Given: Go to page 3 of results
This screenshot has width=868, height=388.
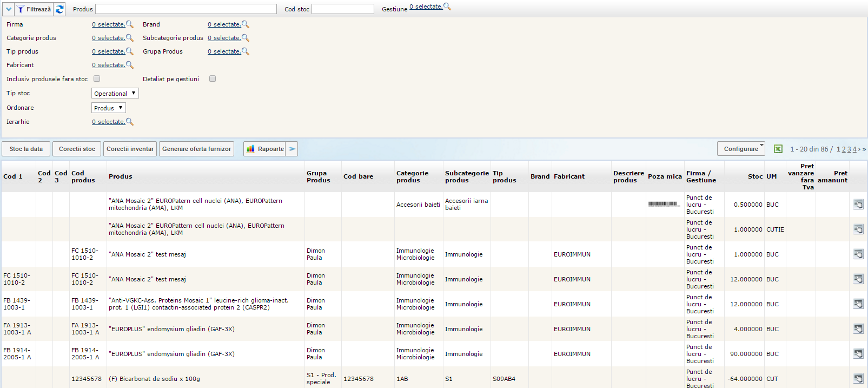Looking at the screenshot, I should 849,149.
